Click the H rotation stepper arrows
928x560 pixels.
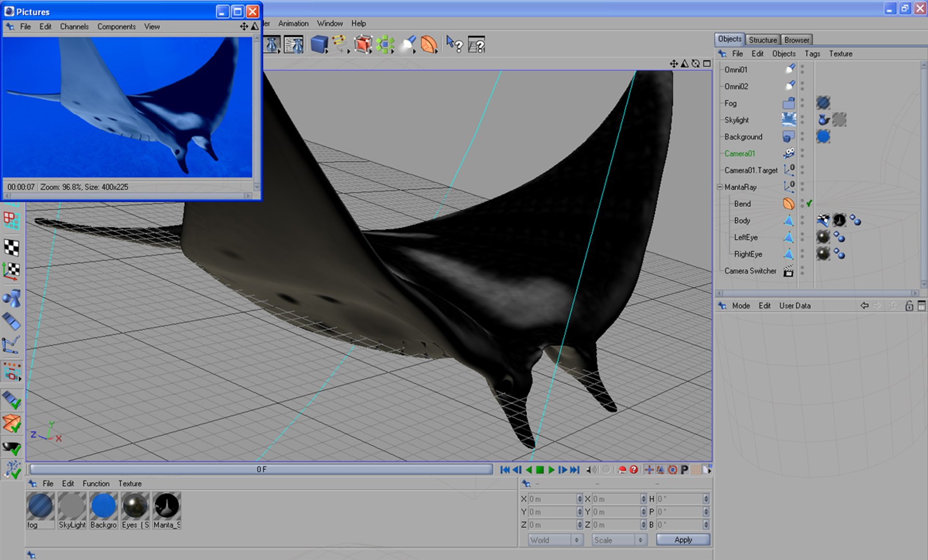click(x=706, y=499)
